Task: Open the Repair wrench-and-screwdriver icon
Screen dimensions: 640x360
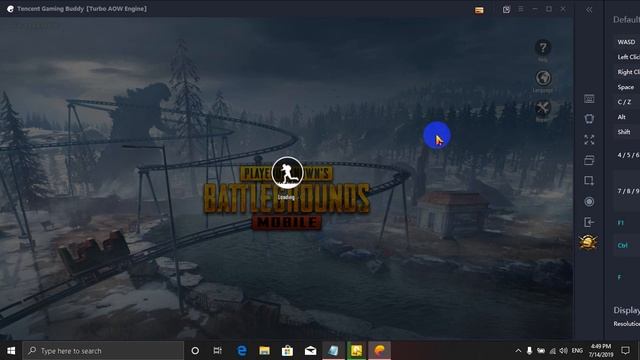Action: 543,108
